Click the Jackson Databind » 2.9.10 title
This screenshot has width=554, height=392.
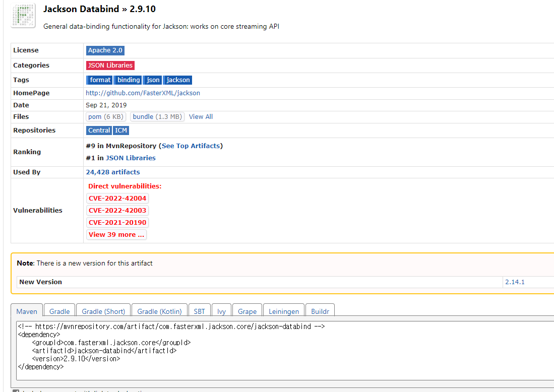[x=99, y=9]
